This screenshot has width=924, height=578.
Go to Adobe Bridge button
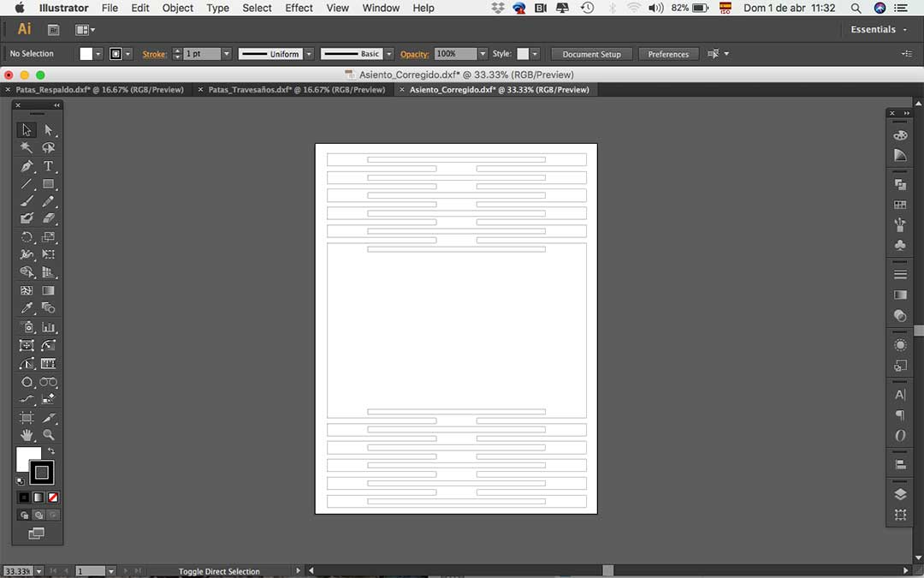tap(53, 29)
